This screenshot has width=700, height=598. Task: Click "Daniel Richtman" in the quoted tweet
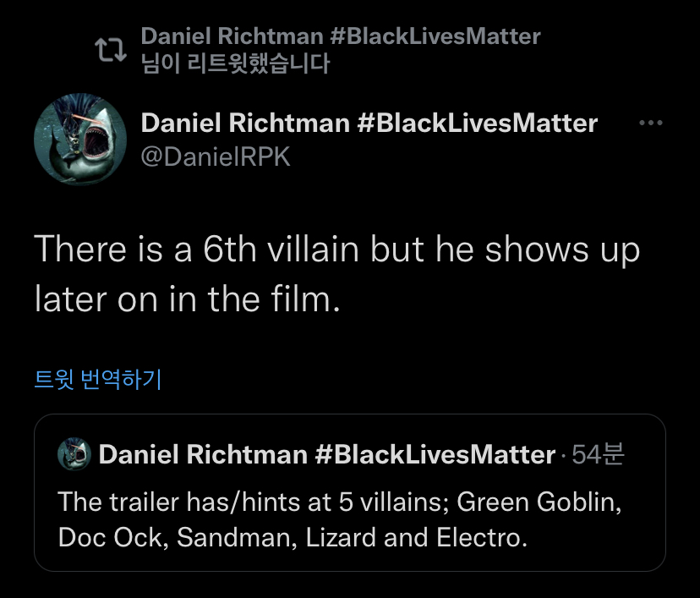pyautogui.click(x=202, y=455)
